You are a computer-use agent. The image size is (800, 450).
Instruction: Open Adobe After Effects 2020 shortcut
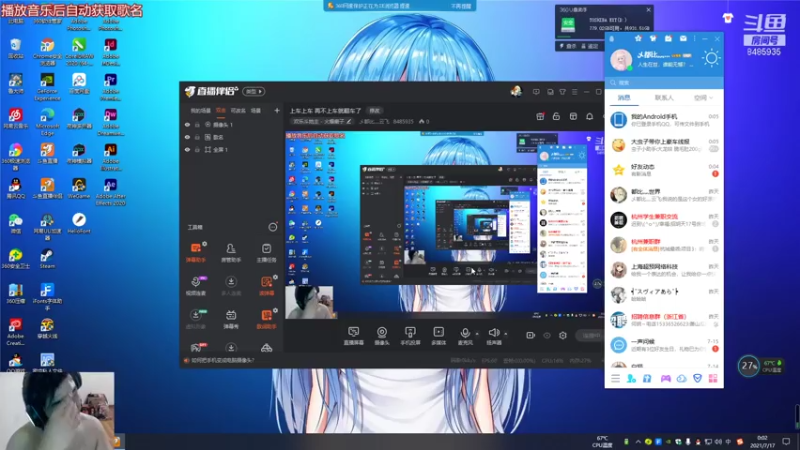(x=111, y=191)
